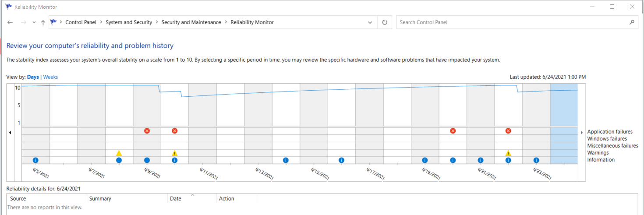This screenshot has width=644, height=215.
Task: Click the Miscellaneous failures legend label
Action: [612, 146]
